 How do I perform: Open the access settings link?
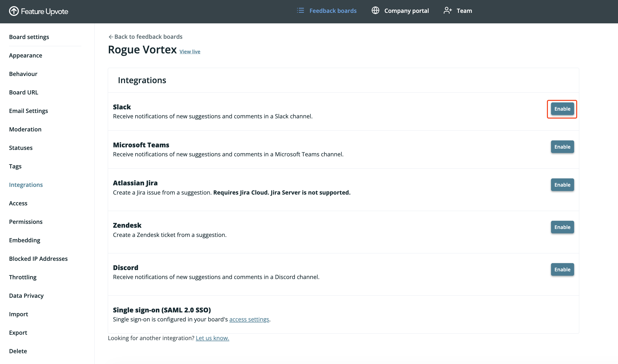point(249,319)
